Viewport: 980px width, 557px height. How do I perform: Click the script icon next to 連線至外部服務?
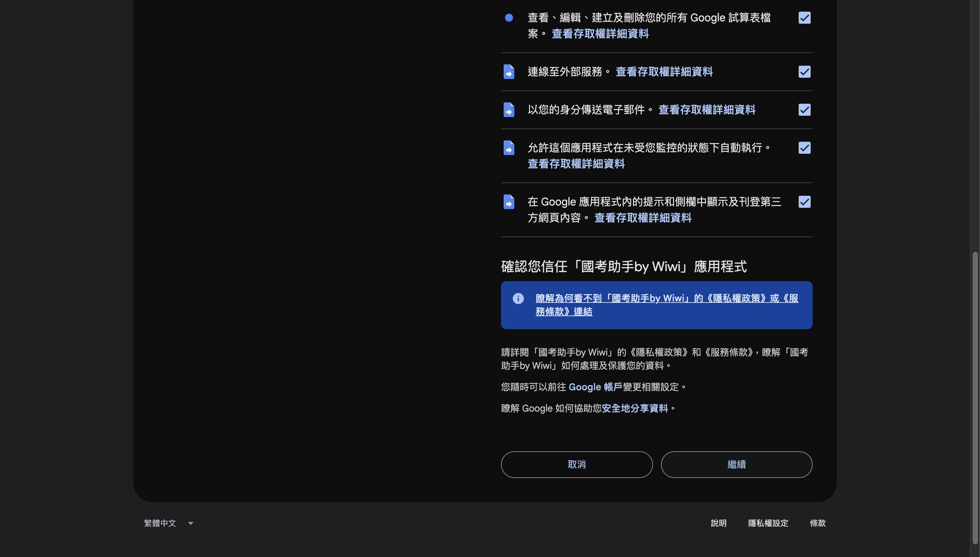coord(509,72)
